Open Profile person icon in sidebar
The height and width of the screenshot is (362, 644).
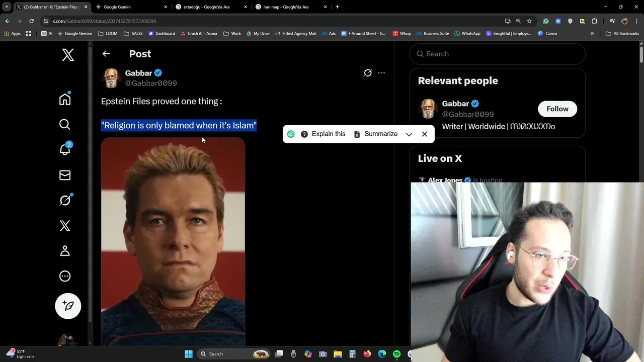65,251
